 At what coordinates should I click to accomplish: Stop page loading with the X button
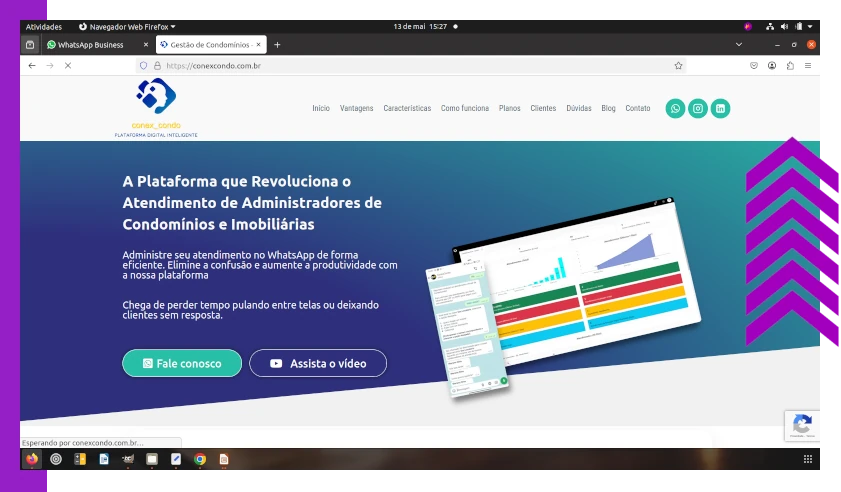67,65
